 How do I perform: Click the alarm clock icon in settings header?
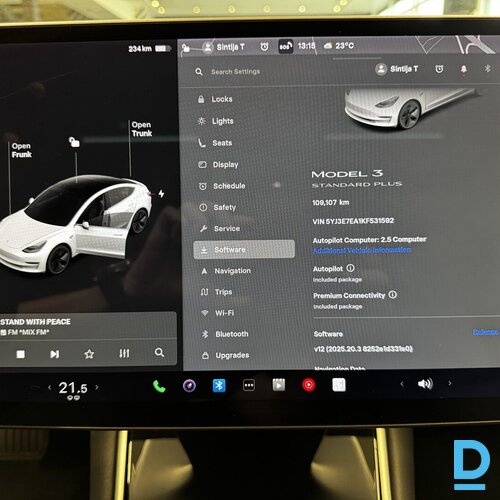point(439,69)
